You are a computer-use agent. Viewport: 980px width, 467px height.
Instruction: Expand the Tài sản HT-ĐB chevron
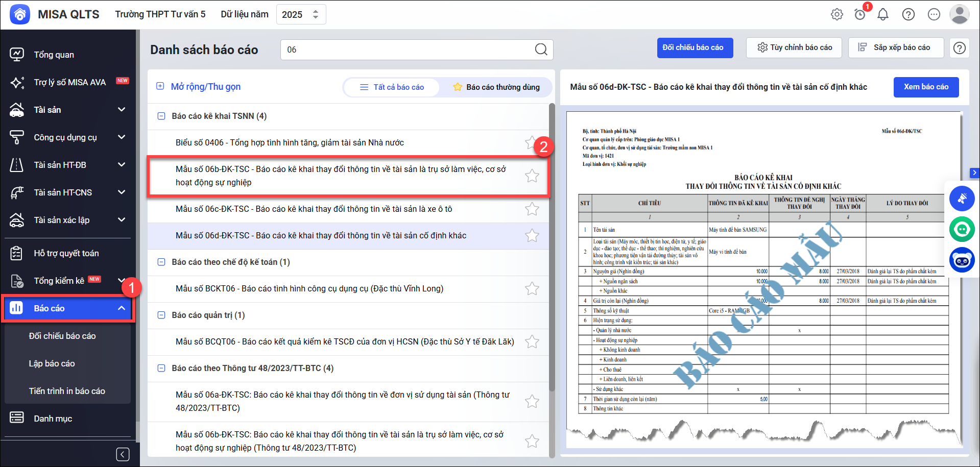[x=122, y=165]
